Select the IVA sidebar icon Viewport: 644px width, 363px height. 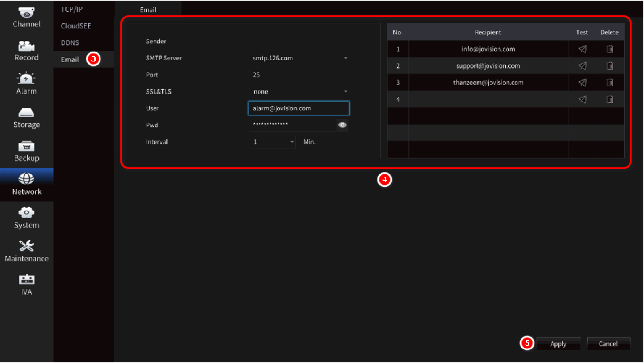[x=26, y=280]
